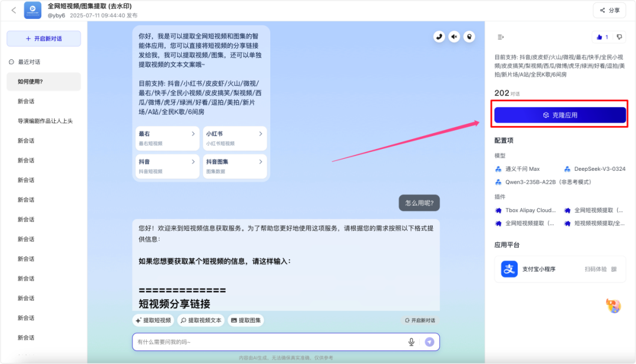Screen dimensions: 636x364
Task: Share the app via 分享 button
Action: (x=609, y=11)
